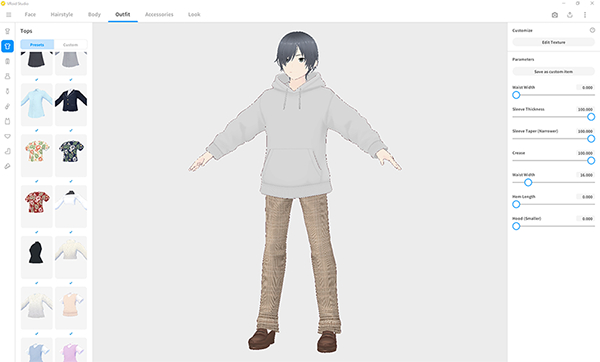Screen dimensions: 600x362
Task: Open the three-dot more options menu
Action: (585, 15)
